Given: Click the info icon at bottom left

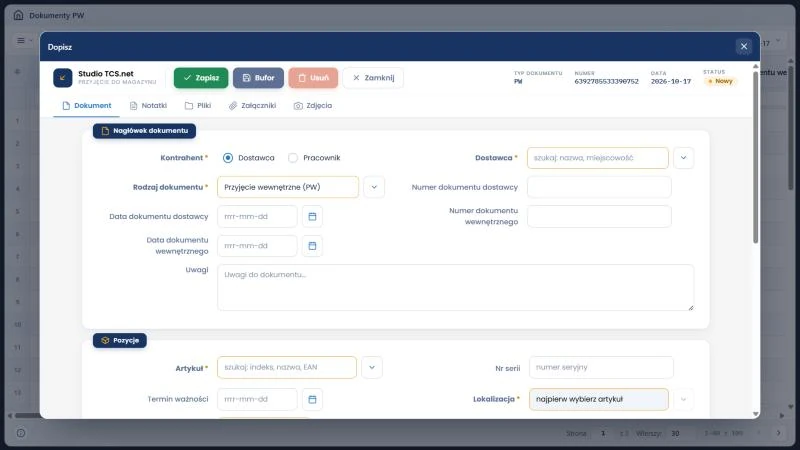Looking at the screenshot, I should 21,433.
